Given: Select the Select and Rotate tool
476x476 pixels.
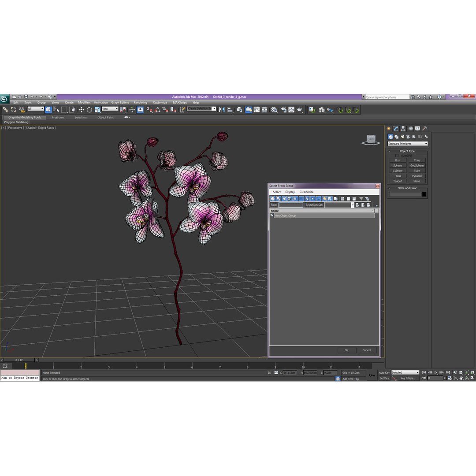Looking at the screenshot, I should coord(89,110).
